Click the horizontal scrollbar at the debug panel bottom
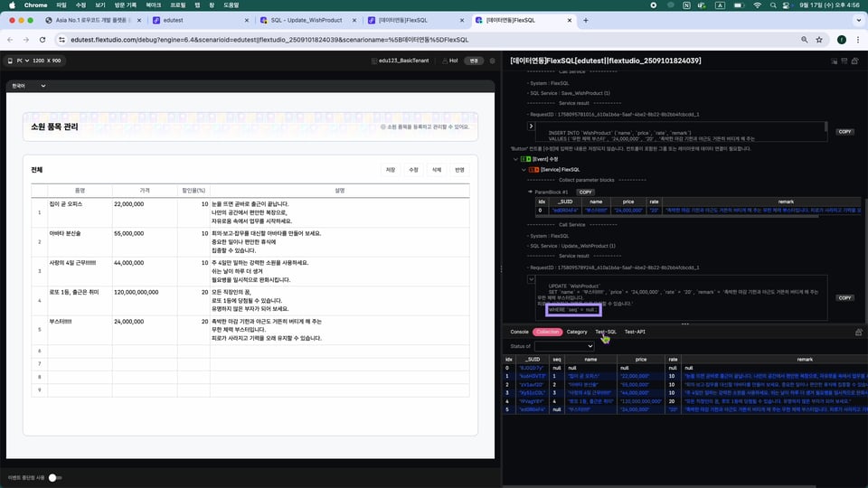The image size is (868, 488). point(659,486)
